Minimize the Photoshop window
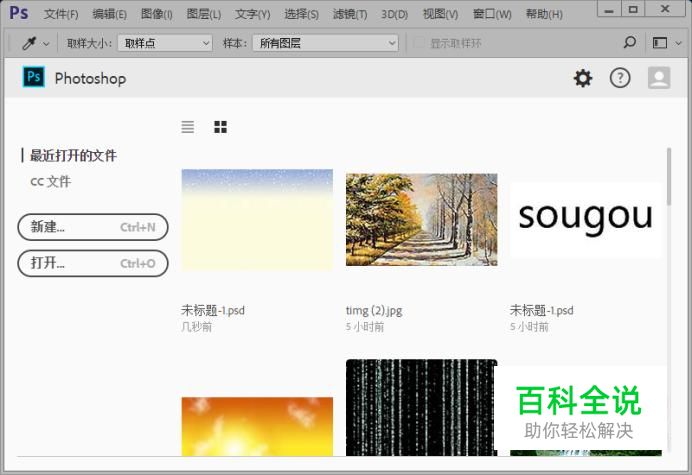The height and width of the screenshot is (475, 692). [x=609, y=9]
